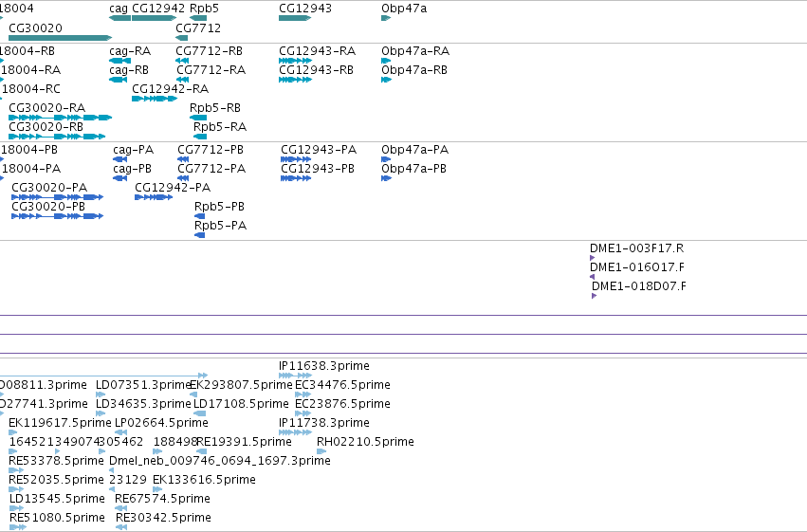Click the LD34635.3prime EST label
The width and height of the screenshot is (807, 532).
[x=143, y=404]
